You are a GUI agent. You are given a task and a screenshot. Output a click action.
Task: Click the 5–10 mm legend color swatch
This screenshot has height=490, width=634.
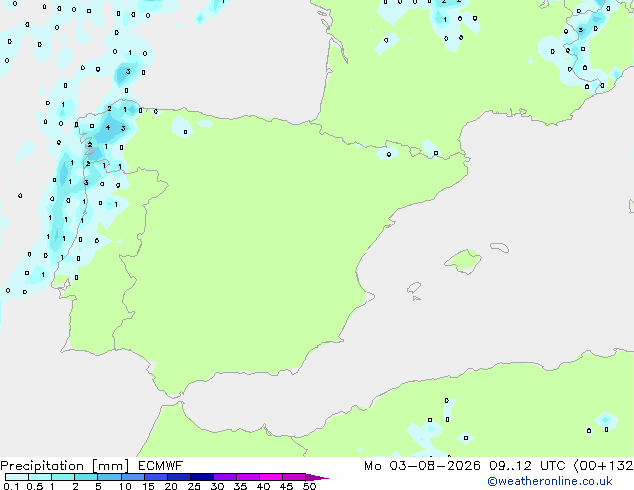pyautogui.click(x=109, y=477)
